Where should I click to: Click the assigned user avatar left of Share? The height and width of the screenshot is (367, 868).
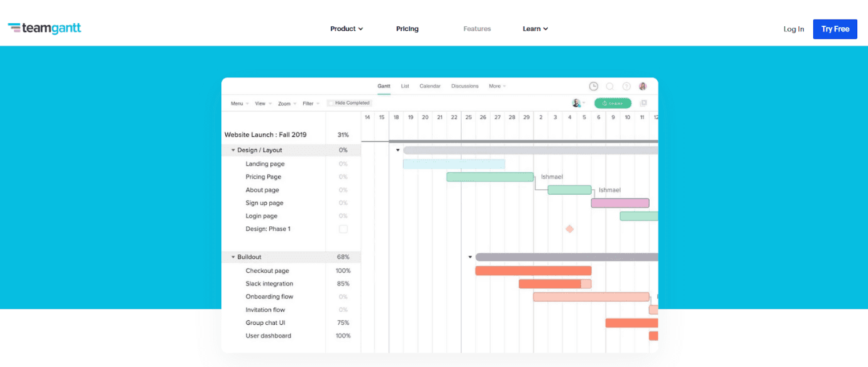[x=575, y=102]
